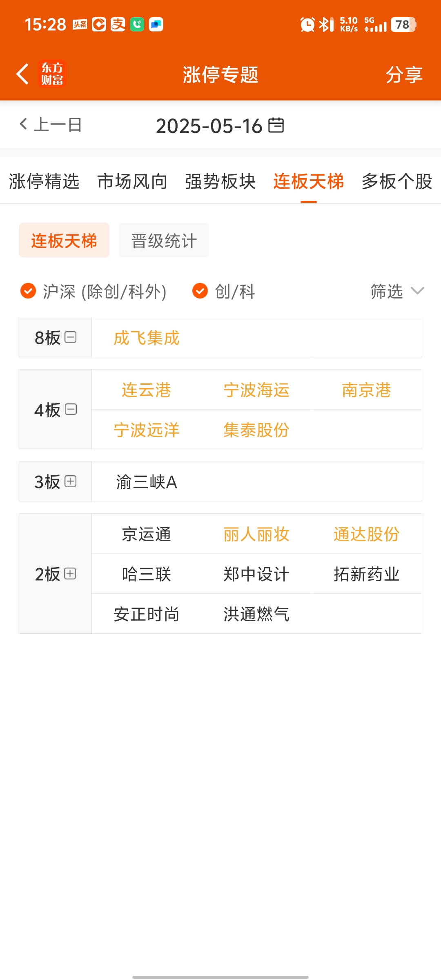441x980 pixels.
Task: Tap the Alipay notification icon
Action: [x=118, y=24]
